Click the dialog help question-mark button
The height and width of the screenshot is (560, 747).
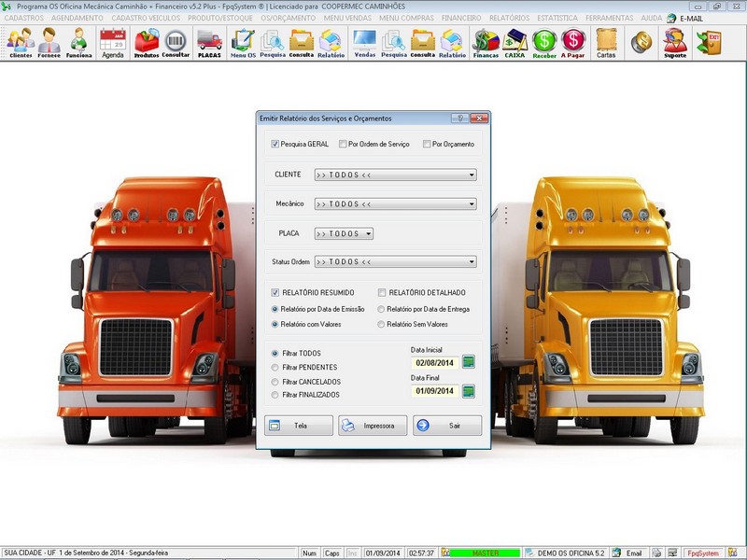coord(459,119)
